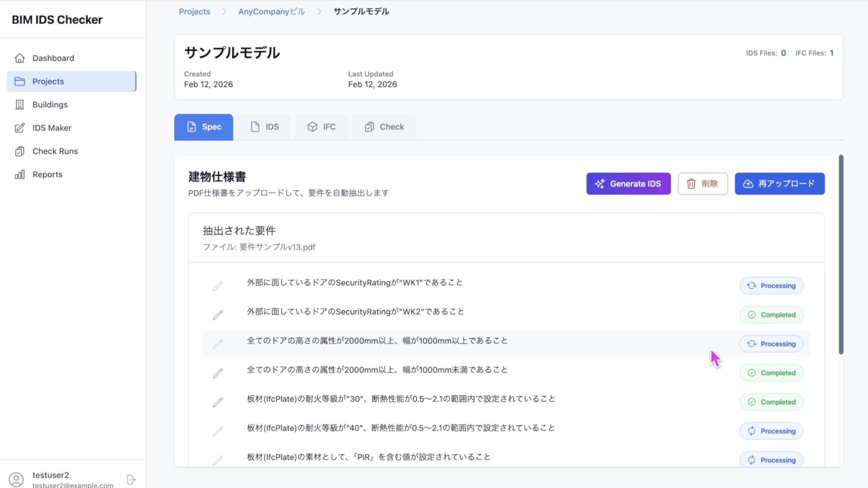Click Processing badge for "WK1" requirement
868x488 pixels.
(771, 286)
